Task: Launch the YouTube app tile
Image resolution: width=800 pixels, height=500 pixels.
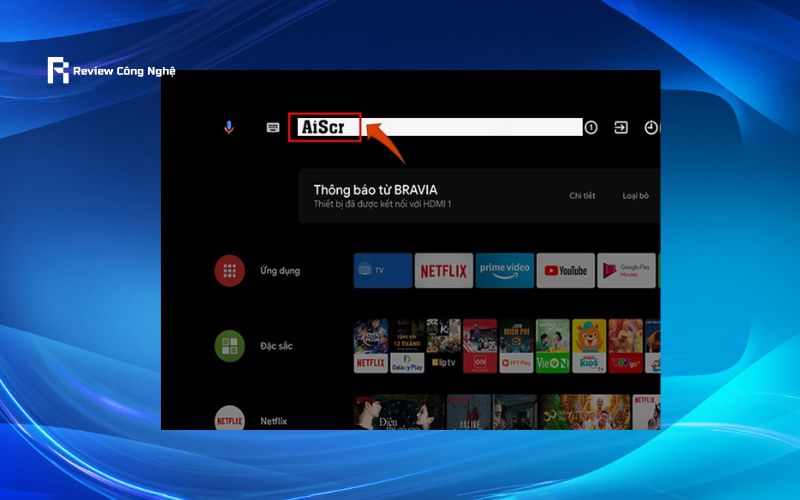Action: pyautogui.click(x=565, y=270)
